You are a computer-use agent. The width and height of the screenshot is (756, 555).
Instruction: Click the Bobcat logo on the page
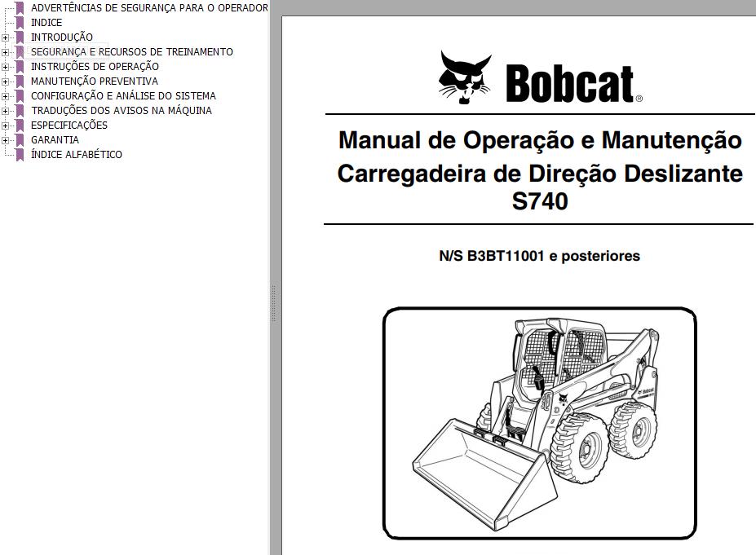pyautogui.click(x=540, y=78)
